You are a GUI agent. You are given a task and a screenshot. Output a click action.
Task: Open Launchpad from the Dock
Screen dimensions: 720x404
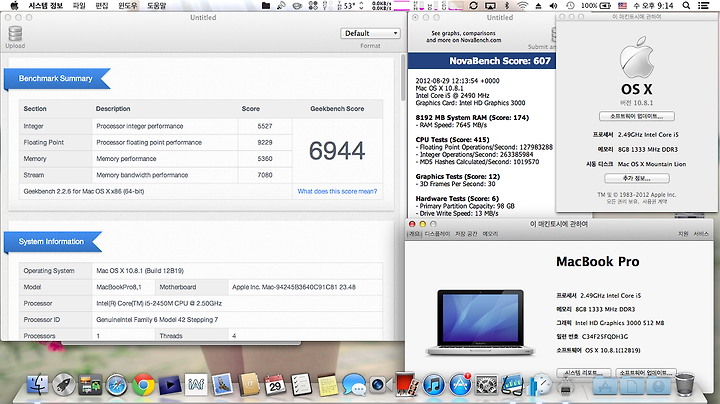coord(64,385)
